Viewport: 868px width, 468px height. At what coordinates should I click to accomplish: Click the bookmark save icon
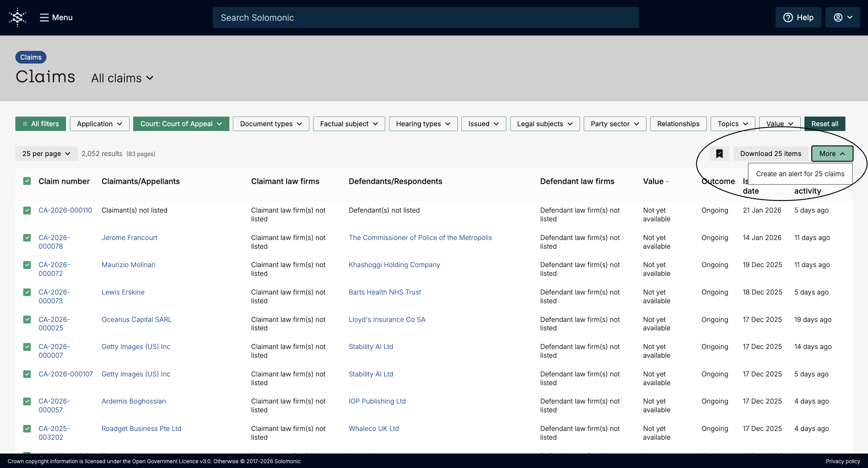point(719,154)
